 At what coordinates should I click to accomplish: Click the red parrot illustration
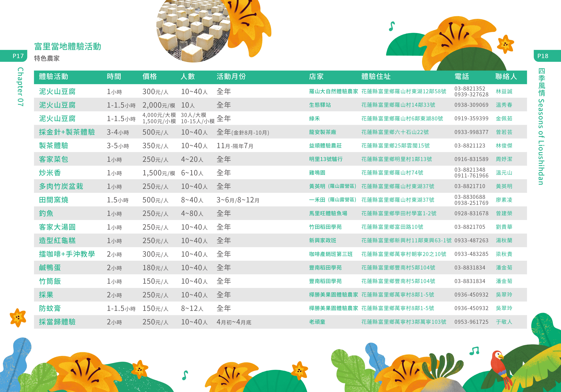(498, 365)
